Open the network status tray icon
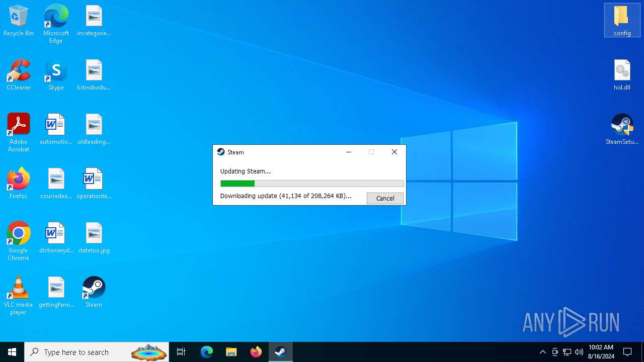This screenshot has width=644, height=362. [x=567, y=352]
